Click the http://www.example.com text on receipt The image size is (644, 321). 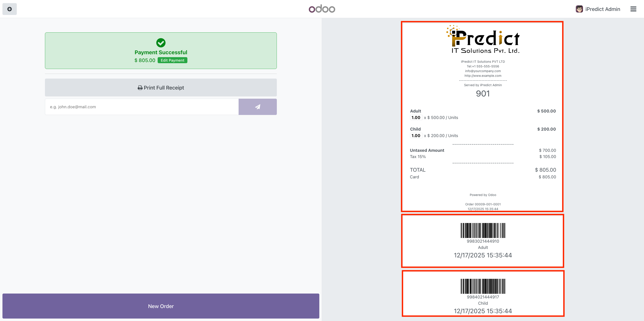pyautogui.click(x=483, y=76)
